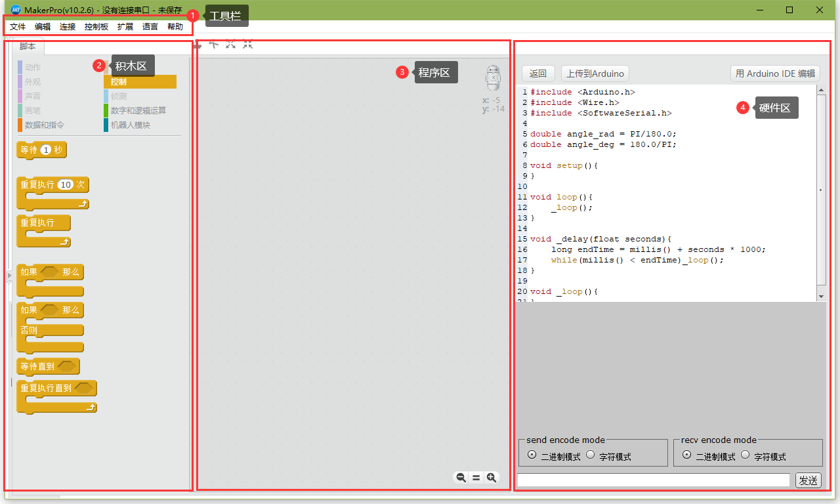Image resolution: width=840 pixels, height=504 pixels.
Task: Click the 上传到Arduino button
Action: pyautogui.click(x=595, y=73)
